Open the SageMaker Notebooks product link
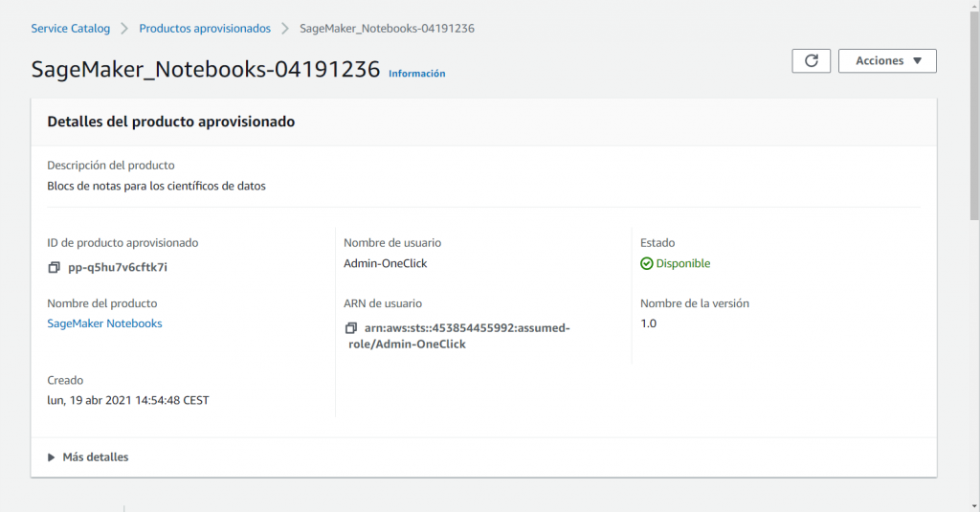Viewport: 980px width, 512px height. [x=104, y=323]
